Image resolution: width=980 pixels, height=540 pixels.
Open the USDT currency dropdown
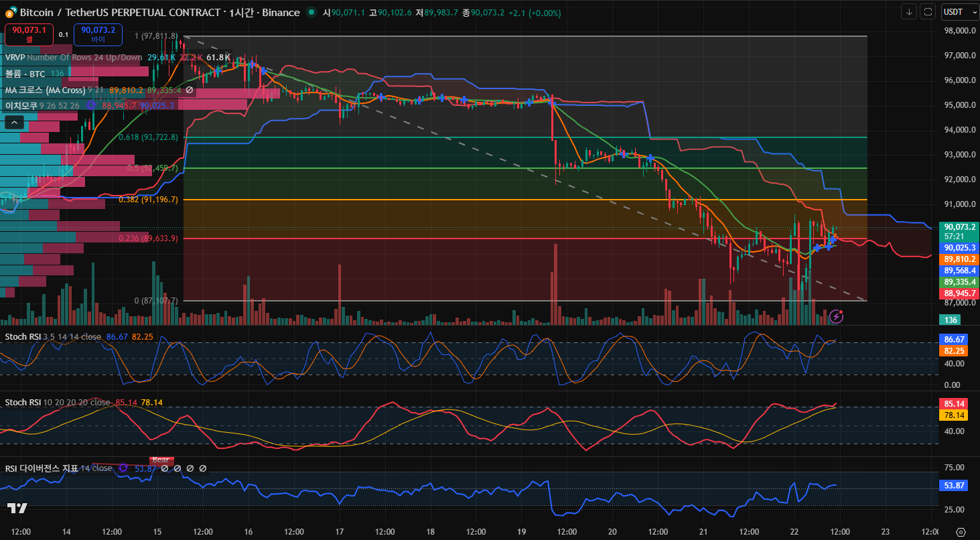coord(957,11)
